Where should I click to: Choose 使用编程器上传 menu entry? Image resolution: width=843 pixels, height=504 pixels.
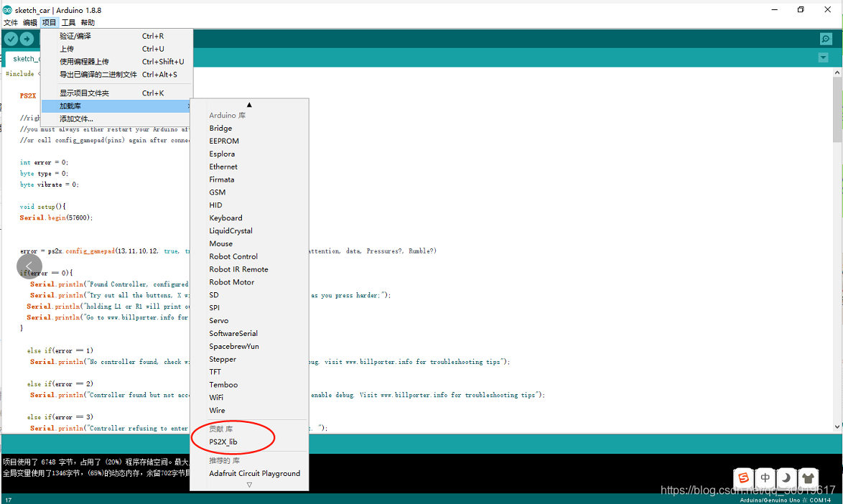point(116,62)
